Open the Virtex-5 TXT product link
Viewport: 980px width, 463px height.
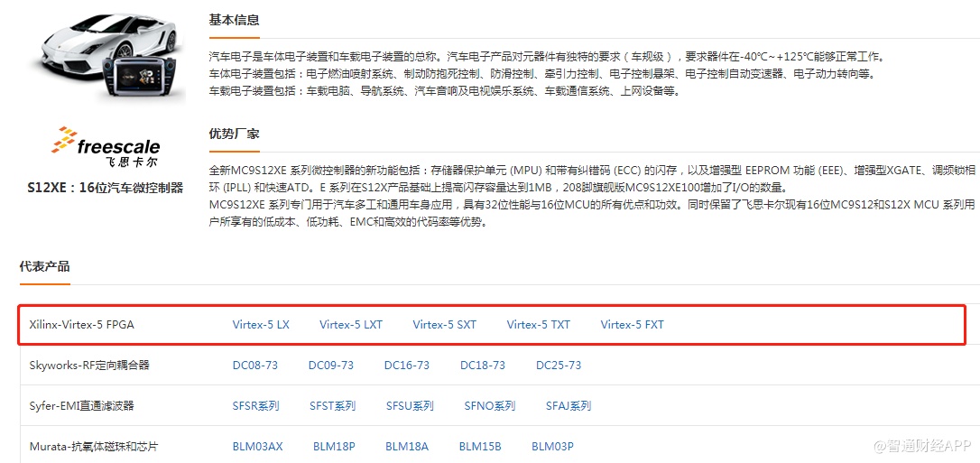click(538, 325)
